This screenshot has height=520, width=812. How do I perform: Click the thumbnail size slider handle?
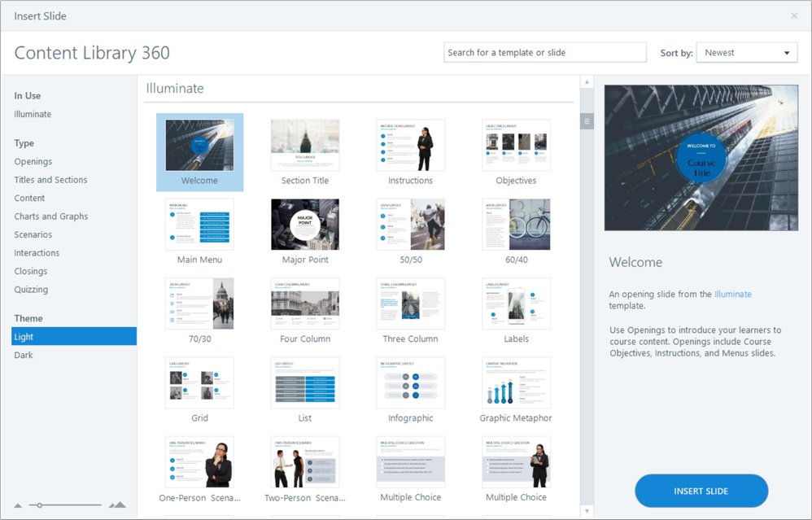click(39, 505)
